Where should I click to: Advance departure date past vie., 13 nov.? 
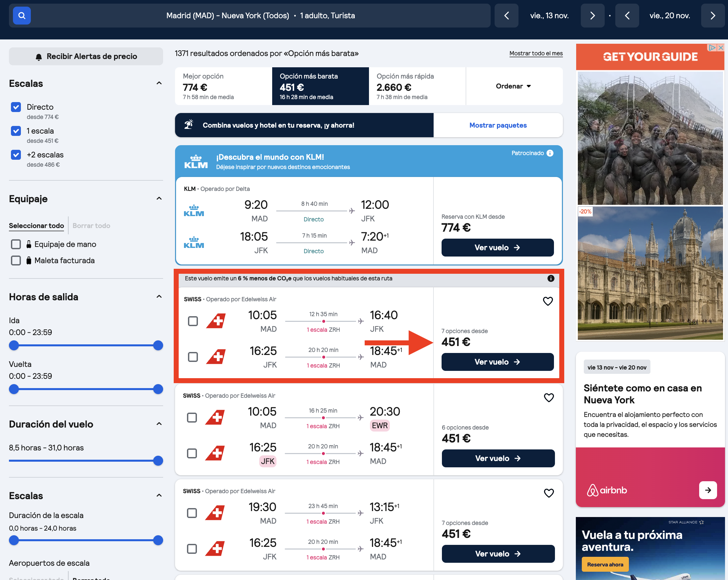pos(592,16)
